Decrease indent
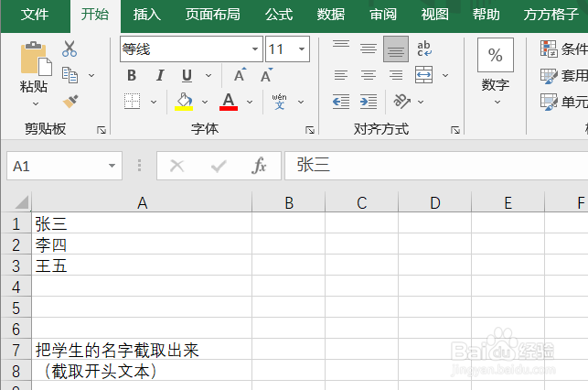Screen dimensions: 588x390 pos(341,102)
